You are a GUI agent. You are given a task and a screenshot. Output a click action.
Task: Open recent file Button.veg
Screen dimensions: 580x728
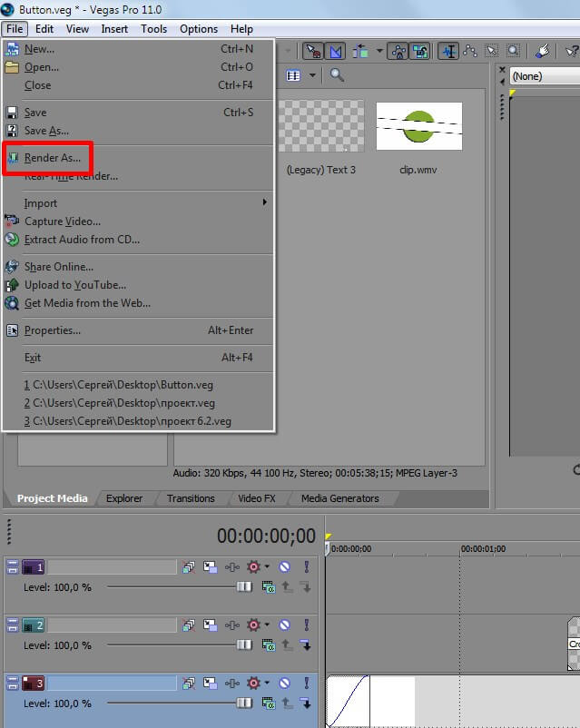[x=138, y=385]
